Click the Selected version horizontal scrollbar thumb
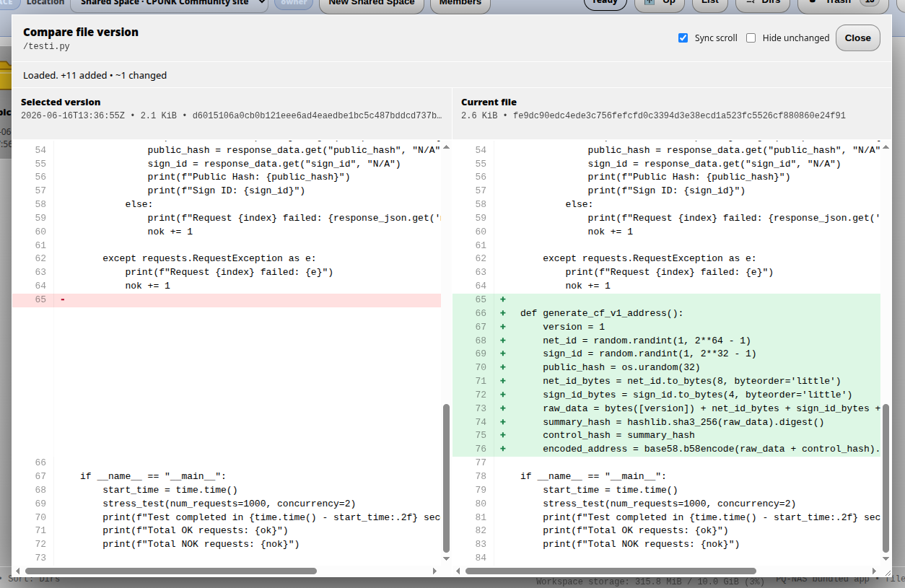905x588 pixels. 170,571
